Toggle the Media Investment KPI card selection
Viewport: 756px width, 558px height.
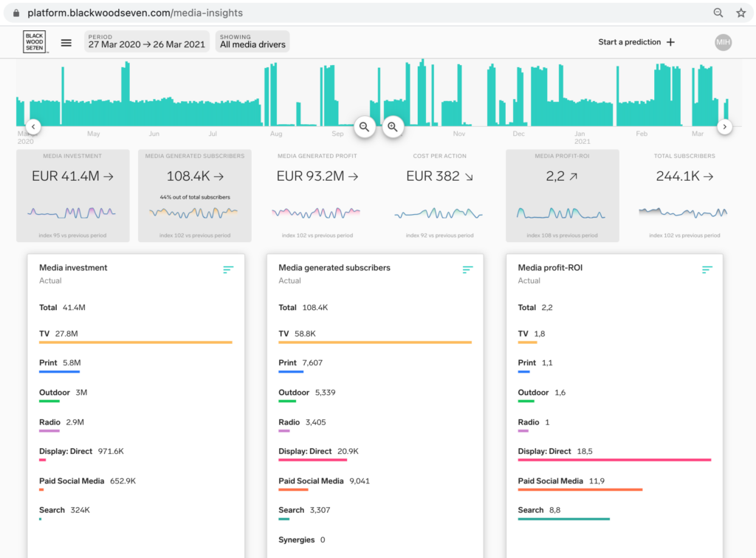point(73,194)
